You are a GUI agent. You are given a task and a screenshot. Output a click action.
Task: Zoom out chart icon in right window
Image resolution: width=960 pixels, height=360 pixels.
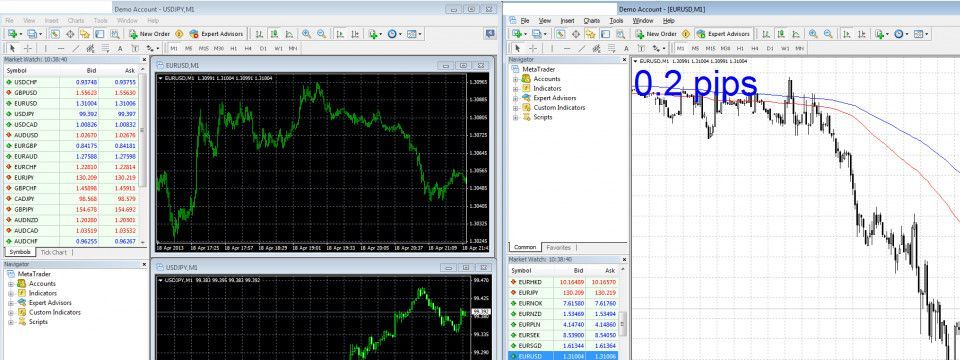(x=828, y=34)
